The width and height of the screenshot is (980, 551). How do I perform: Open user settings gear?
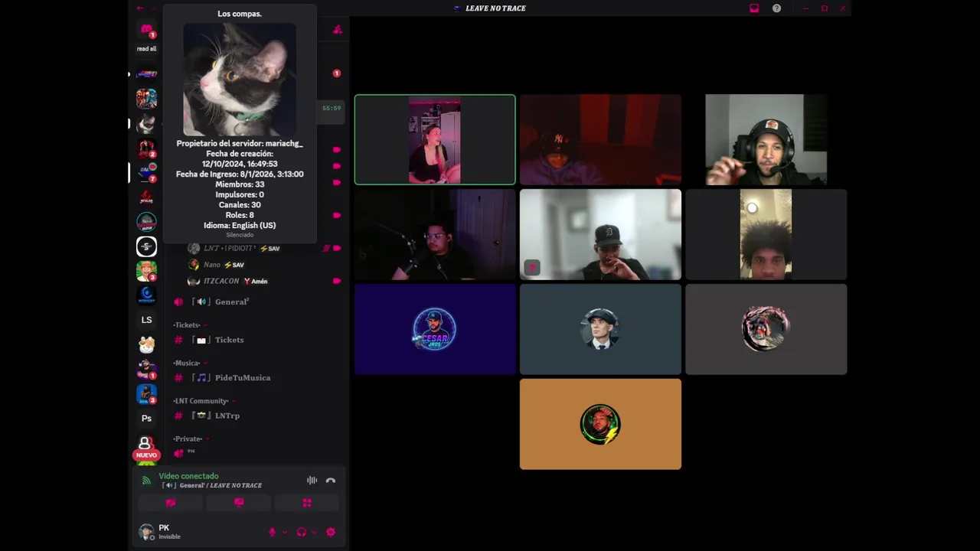[x=331, y=532]
